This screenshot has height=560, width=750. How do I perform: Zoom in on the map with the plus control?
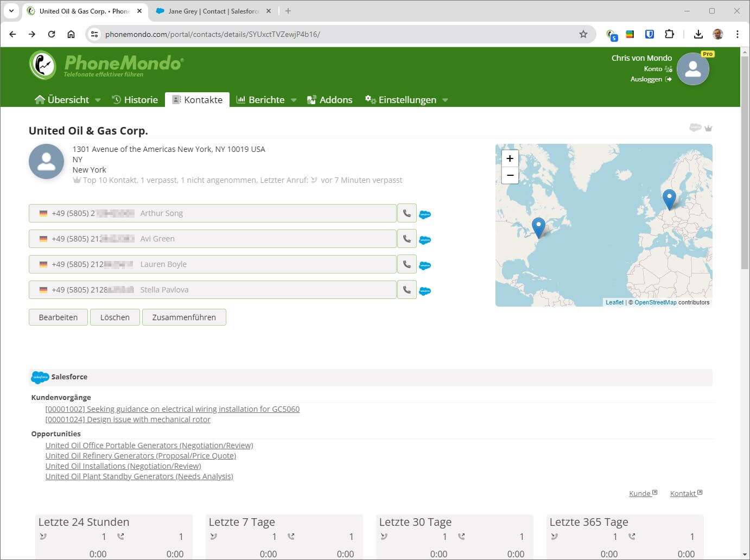click(x=510, y=158)
